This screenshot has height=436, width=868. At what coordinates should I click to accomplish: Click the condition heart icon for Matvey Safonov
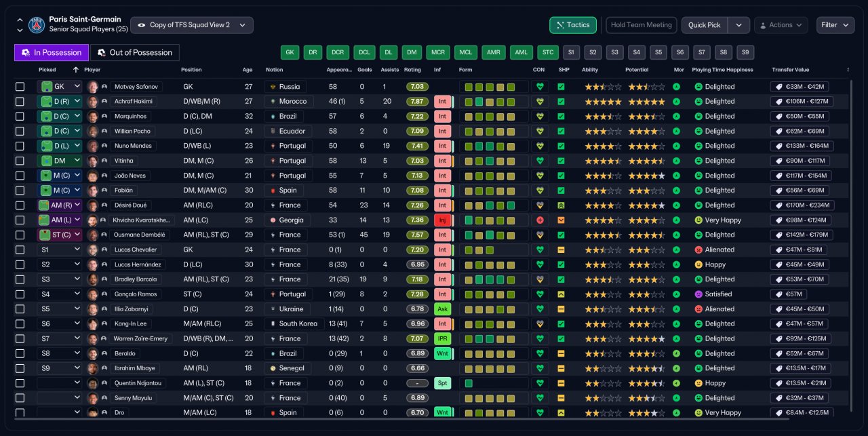pyautogui.click(x=540, y=87)
